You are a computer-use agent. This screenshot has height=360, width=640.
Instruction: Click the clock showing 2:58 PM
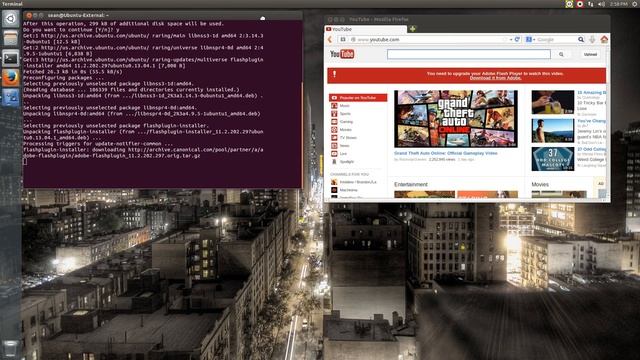[x=619, y=4]
